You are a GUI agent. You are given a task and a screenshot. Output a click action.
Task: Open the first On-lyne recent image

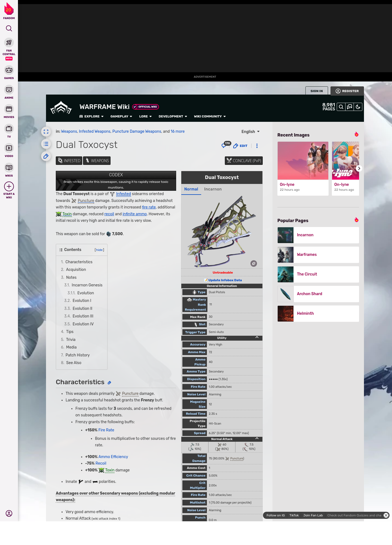[303, 168]
